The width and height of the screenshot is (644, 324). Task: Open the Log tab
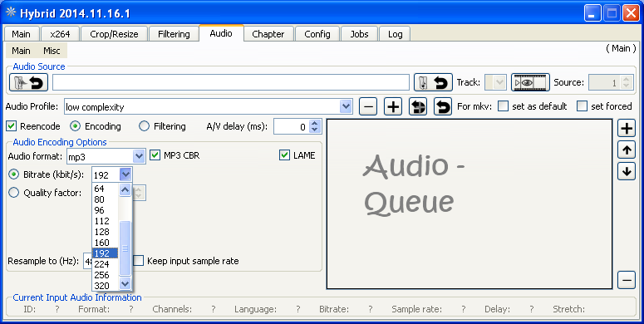coord(395,34)
